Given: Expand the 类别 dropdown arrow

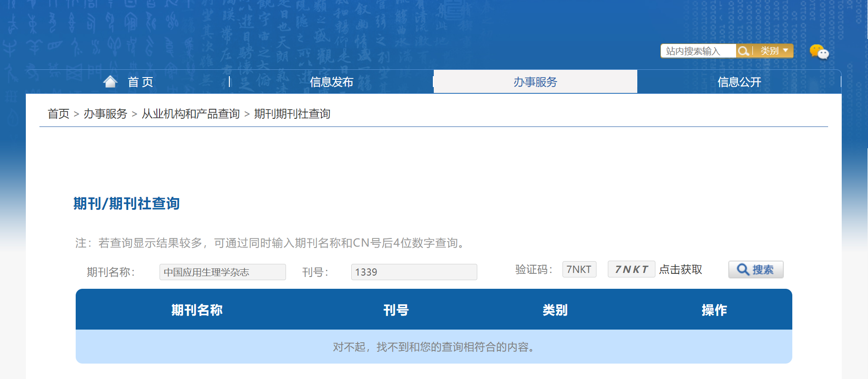Looking at the screenshot, I should tap(786, 51).
